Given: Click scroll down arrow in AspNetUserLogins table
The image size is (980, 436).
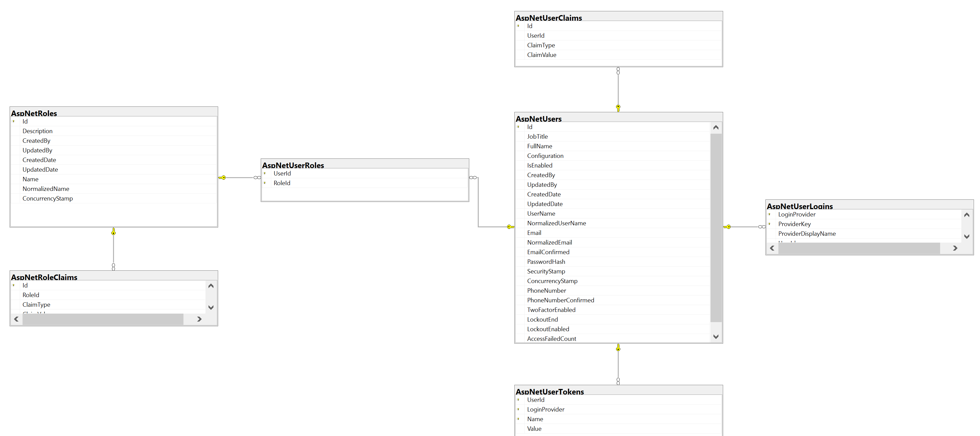Looking at the screenshot, I should tap(967, 237).
